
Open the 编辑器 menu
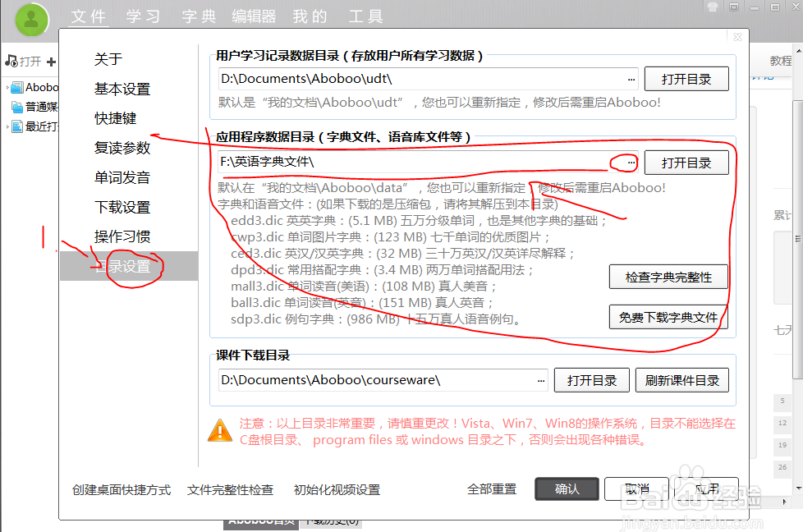pyautogui.click(x=254, y=16)
